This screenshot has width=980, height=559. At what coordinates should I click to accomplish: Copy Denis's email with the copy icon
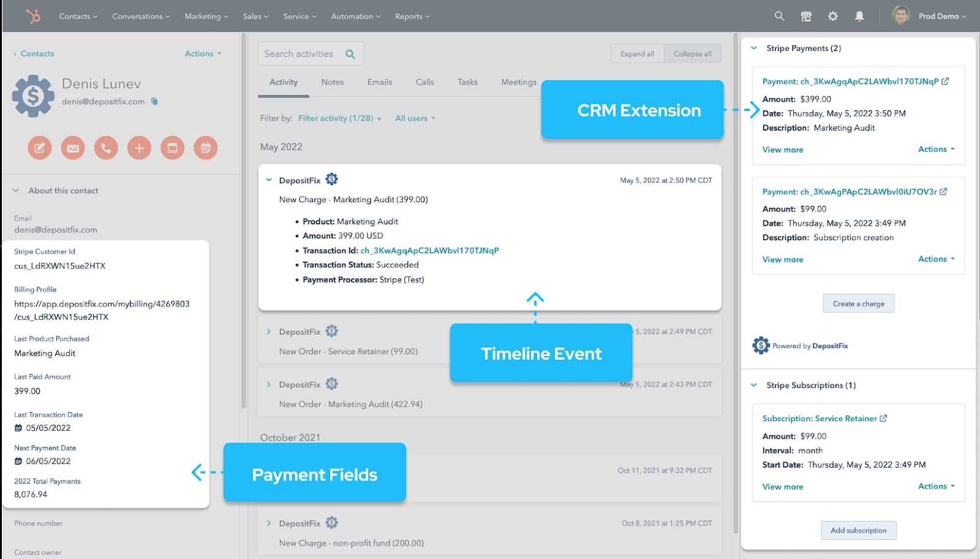coord(154,102)
